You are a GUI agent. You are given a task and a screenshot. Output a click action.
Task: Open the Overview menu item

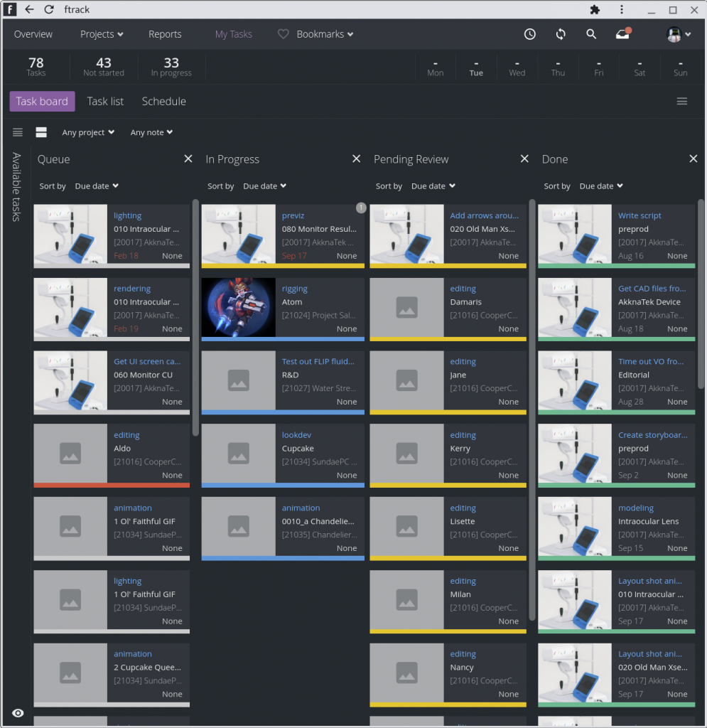pyautogui.click(x=33, y=34)
